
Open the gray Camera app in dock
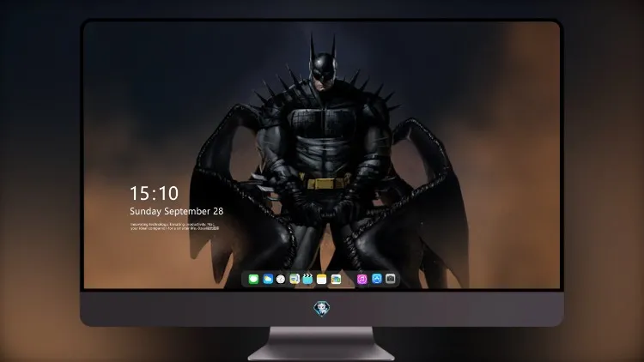(391, 279)
